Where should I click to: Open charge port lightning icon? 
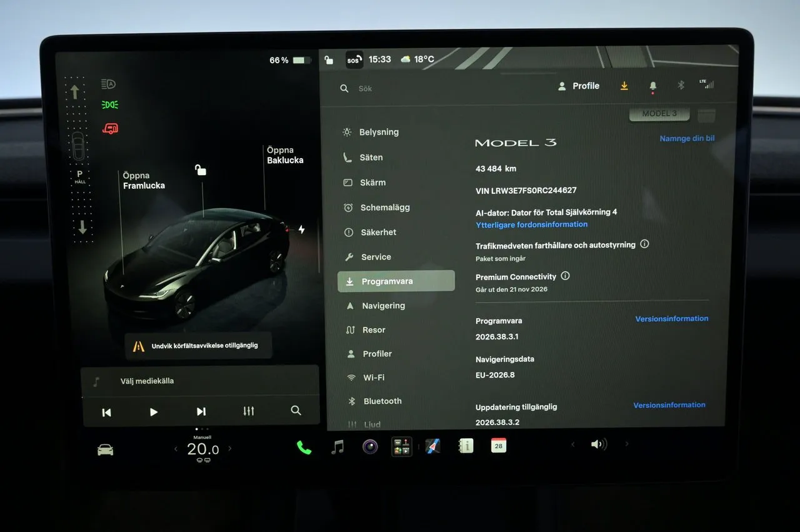(x=301, y=229)
